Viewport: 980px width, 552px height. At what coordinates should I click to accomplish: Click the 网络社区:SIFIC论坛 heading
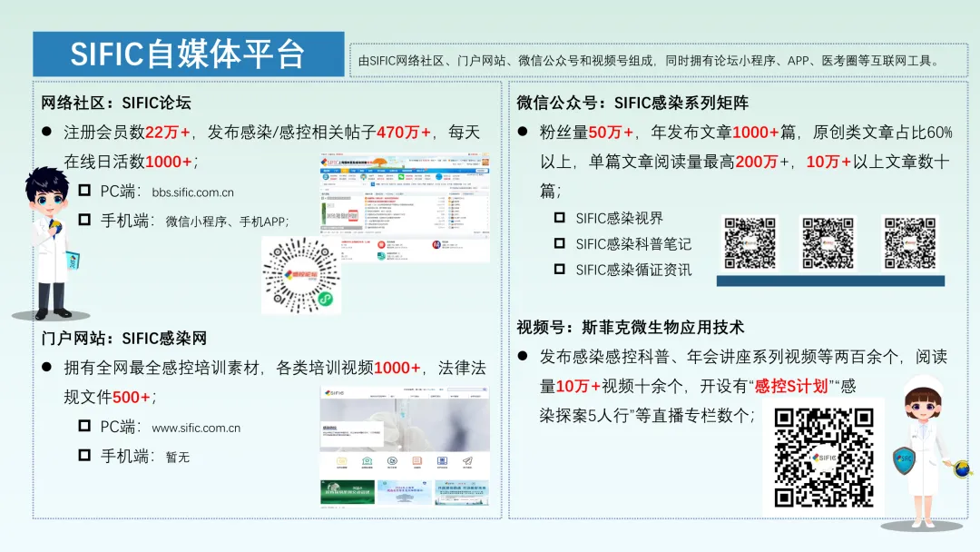tap(116, 103)
